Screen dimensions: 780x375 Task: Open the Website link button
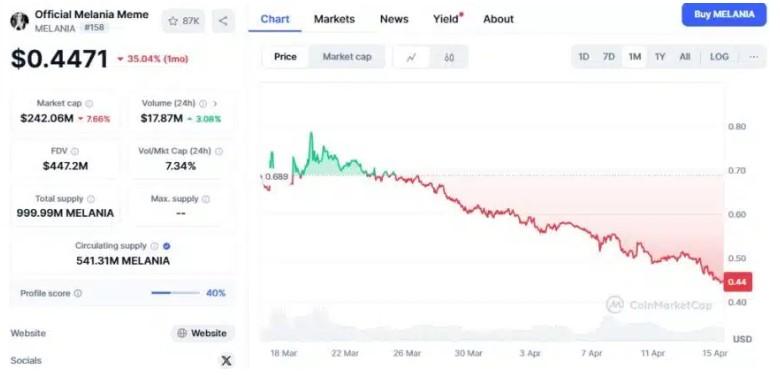coord(202,333)
